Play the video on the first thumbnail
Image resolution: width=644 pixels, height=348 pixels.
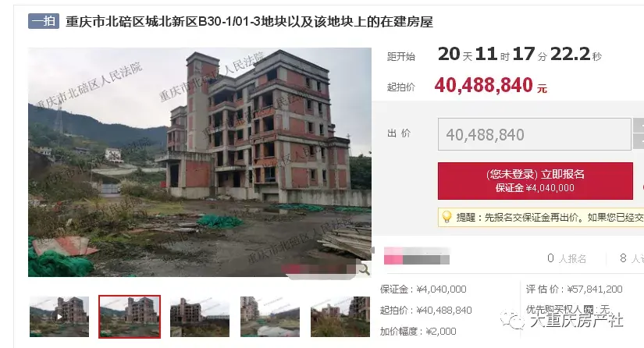pos(59,317)
